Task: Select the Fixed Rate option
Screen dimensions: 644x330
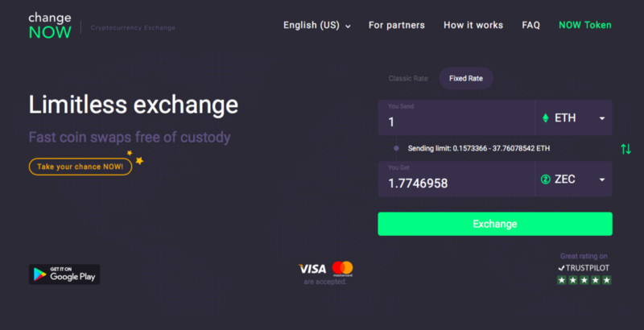Action: [x=466, y=79]
